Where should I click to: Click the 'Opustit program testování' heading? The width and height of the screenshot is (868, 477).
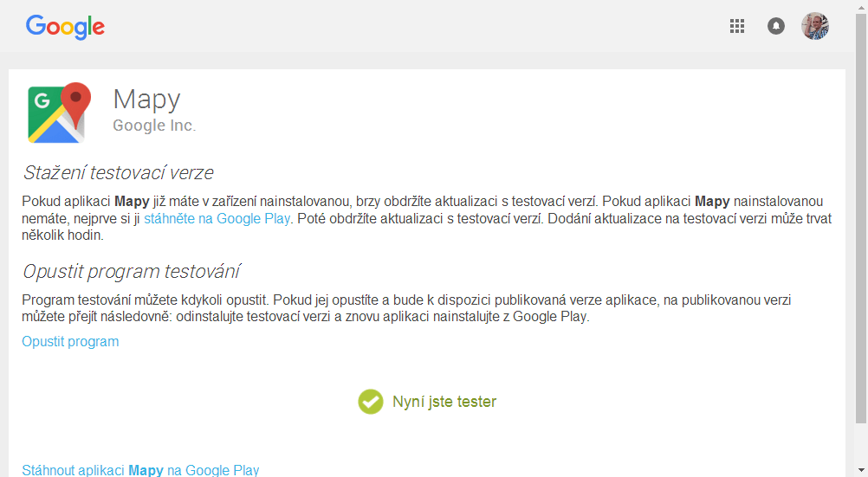(132, 271)
